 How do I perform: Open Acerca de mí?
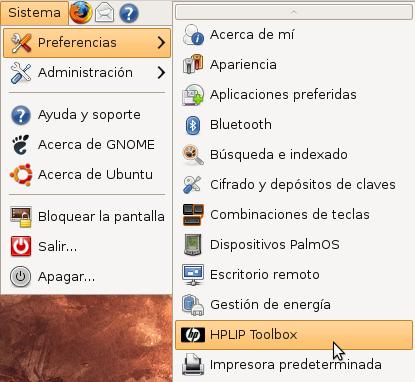(294, 35)
